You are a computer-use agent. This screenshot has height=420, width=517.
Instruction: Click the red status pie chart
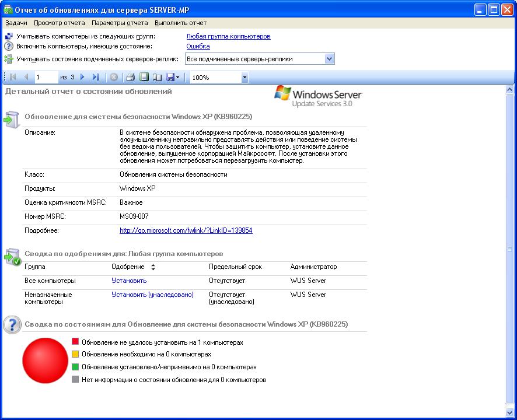coord(45,360)
